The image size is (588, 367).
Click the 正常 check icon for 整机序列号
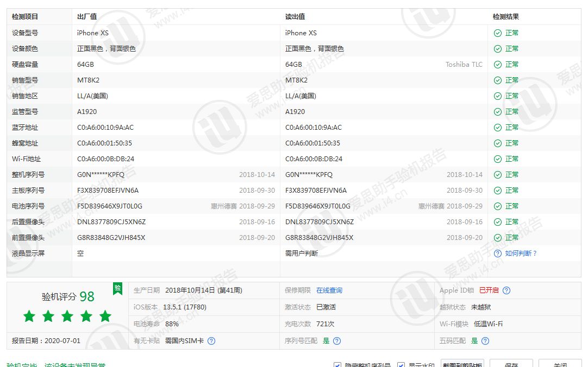[498, 174]
